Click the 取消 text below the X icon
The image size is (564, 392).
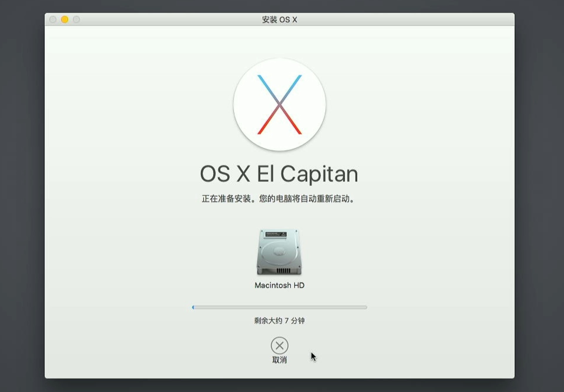point(279,359)
